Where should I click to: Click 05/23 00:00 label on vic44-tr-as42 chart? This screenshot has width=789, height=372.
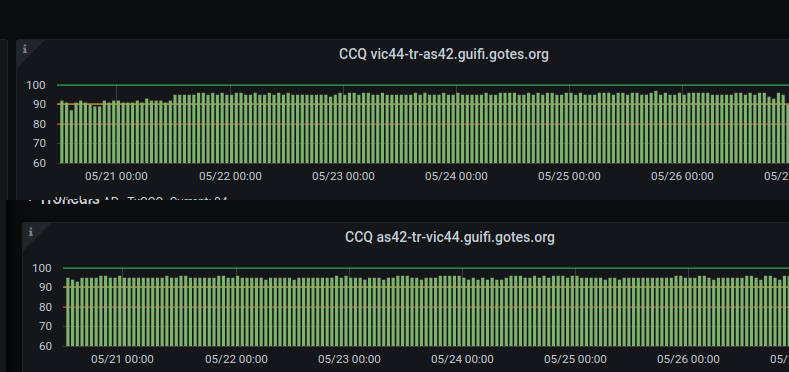(x=343, y=176)
